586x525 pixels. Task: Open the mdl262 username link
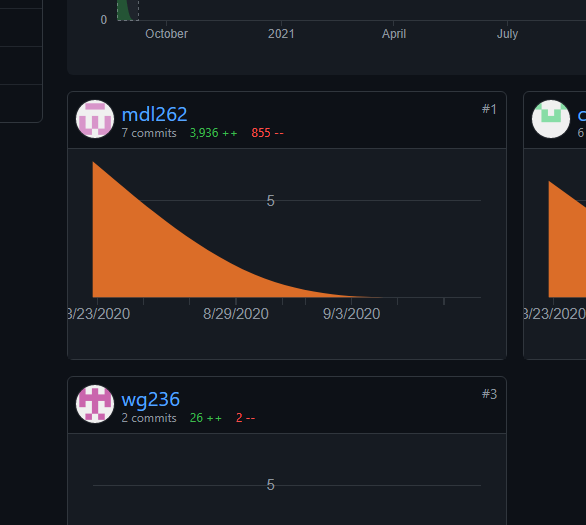pos(154,114)
